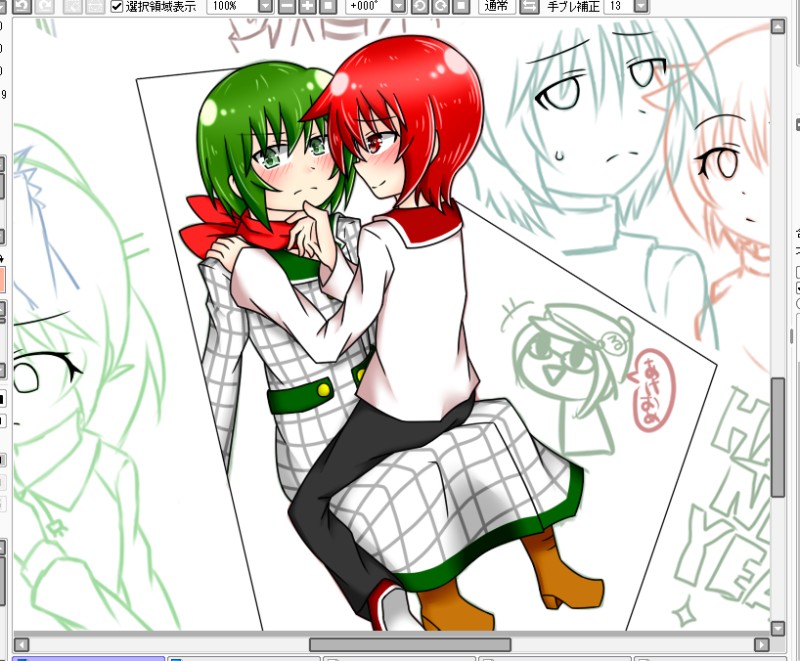Click the Redo arrow button
Viewport: 800px width, 661px height.
pyautogui.click(x=45, y=6)
